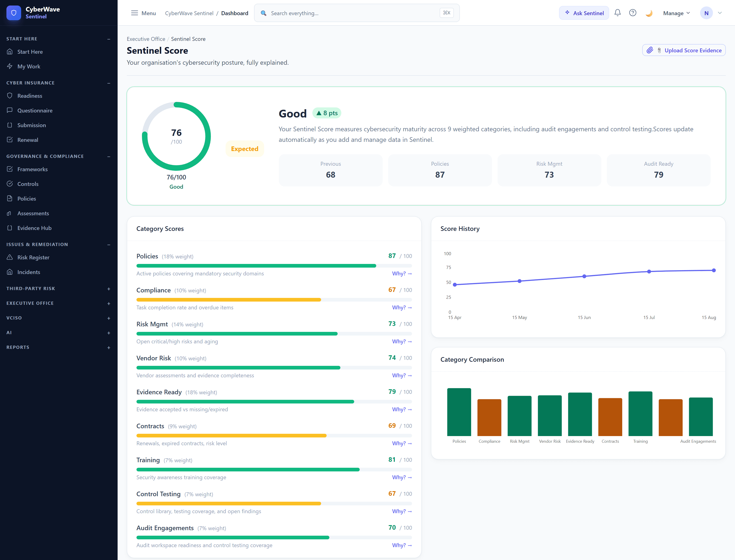The width and height of the screenshot is (735, 560).
Task: Click the Contracts score progress bar
Action: (274, 436)
